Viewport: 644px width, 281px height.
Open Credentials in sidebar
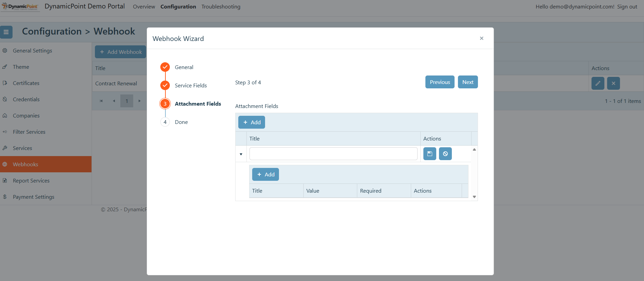[46, 99]
